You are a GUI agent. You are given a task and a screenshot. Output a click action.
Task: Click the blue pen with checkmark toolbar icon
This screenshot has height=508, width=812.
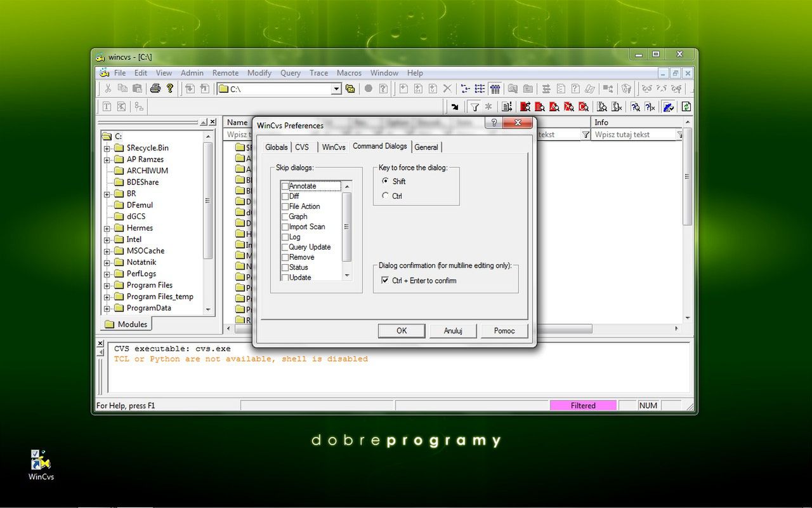(668, 107)
